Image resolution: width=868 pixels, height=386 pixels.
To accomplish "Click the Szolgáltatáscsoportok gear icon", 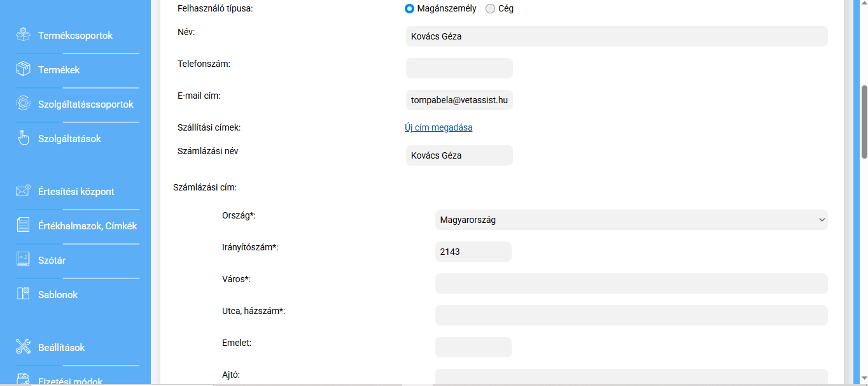I will 24,104.
